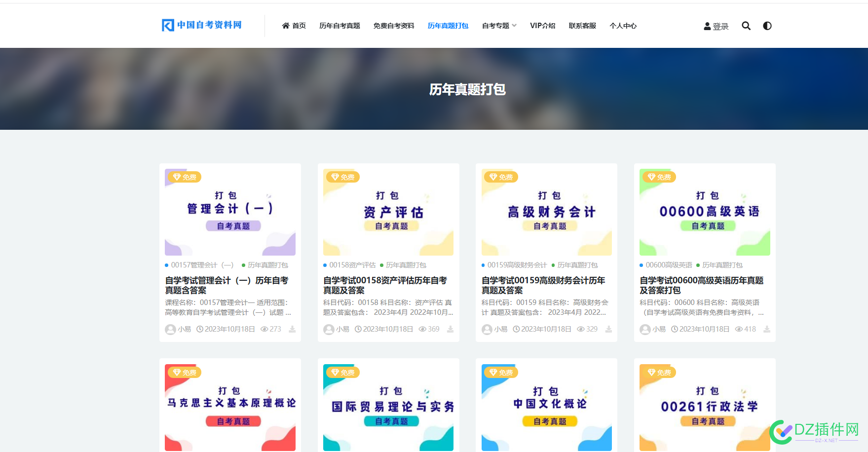The image size is (868, 452).
Task: Select 历年真题打包 menu item
Action: 448,26
